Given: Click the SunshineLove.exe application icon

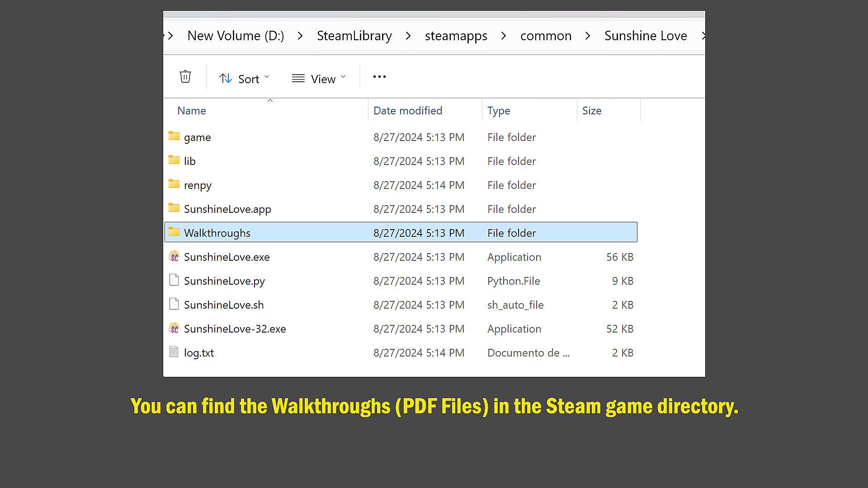Looking at the screenshot, I should tap(174, 257).
